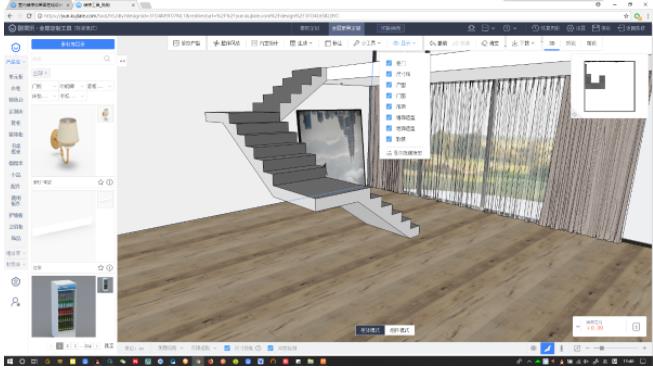This screenshot has height=372, width=653.
Task: Collapse the catalog panel using double-arrow icon
Action: (x=122, y=61)
